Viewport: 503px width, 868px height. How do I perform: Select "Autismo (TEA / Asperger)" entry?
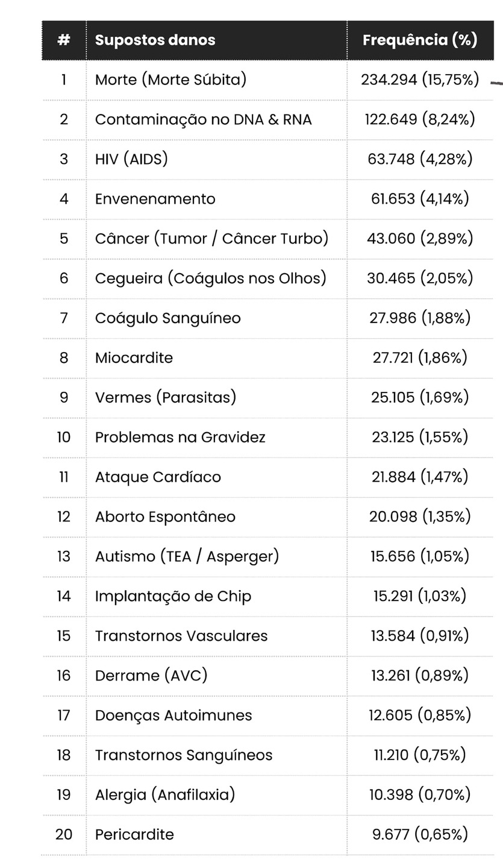[187, 556]
